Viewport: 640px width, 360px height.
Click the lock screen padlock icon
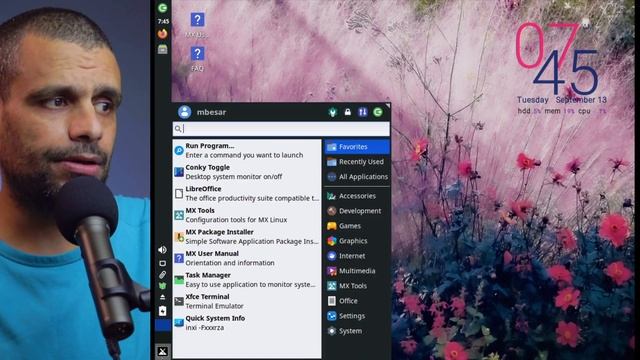click(x=347, y=112)
